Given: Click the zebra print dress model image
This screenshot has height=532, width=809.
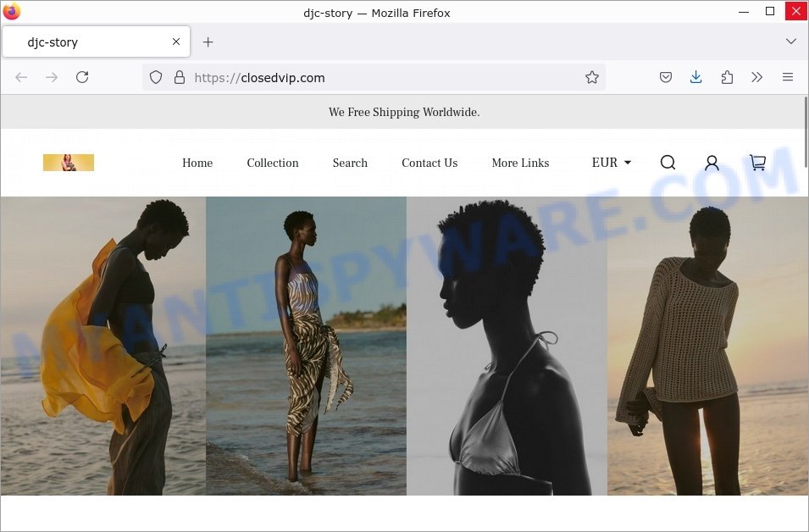Looking at the screenshot, I should point(306,346).
